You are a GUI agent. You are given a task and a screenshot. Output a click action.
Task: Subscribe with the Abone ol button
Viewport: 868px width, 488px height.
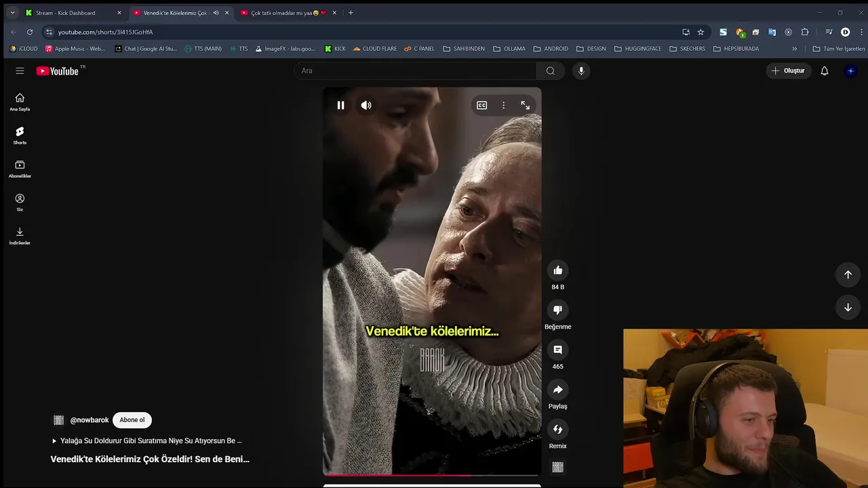point(132,420)
